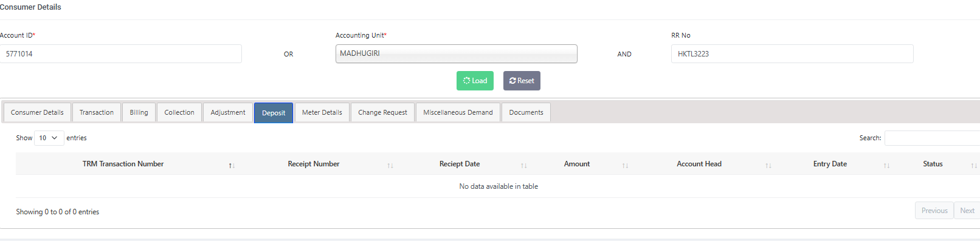Image resolution: width=980 pixels, height=241 pixels.
Task: Sort by Reciept Date arrows icon
Action: coord(523,166)
